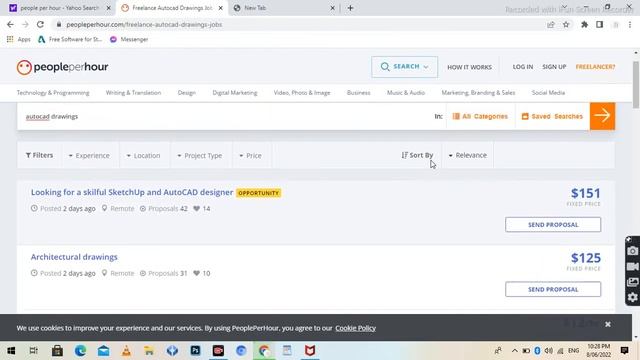The image size is (640, 360).
Task: Open Technology & Programming category
Action: point(53,93)
